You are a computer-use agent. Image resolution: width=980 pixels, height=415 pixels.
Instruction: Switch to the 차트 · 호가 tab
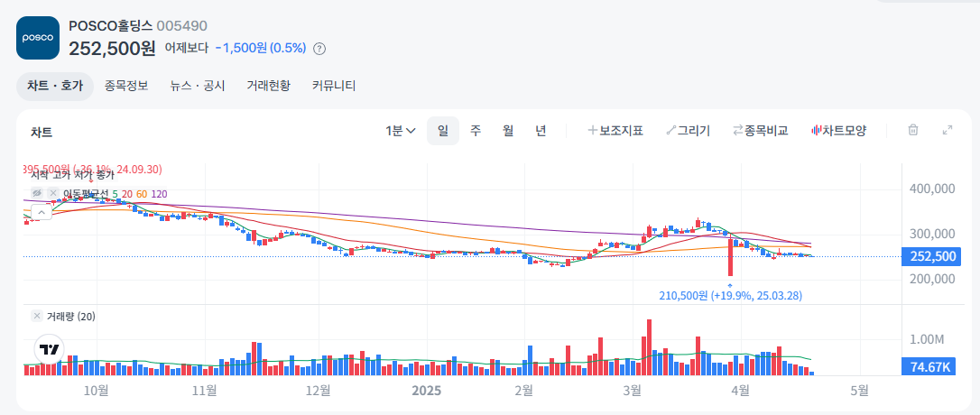55,87
